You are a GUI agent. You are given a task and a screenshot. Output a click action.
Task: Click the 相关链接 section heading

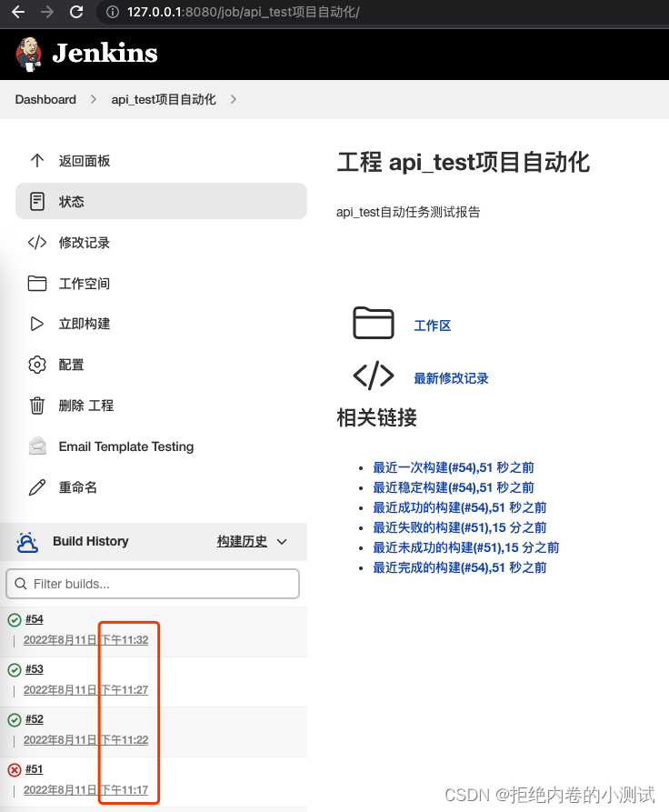(x=377, y=417)
